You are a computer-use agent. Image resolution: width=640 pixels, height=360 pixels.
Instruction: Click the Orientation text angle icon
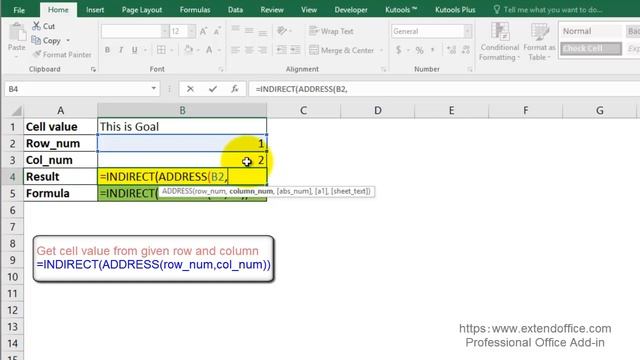click(281, 31)
